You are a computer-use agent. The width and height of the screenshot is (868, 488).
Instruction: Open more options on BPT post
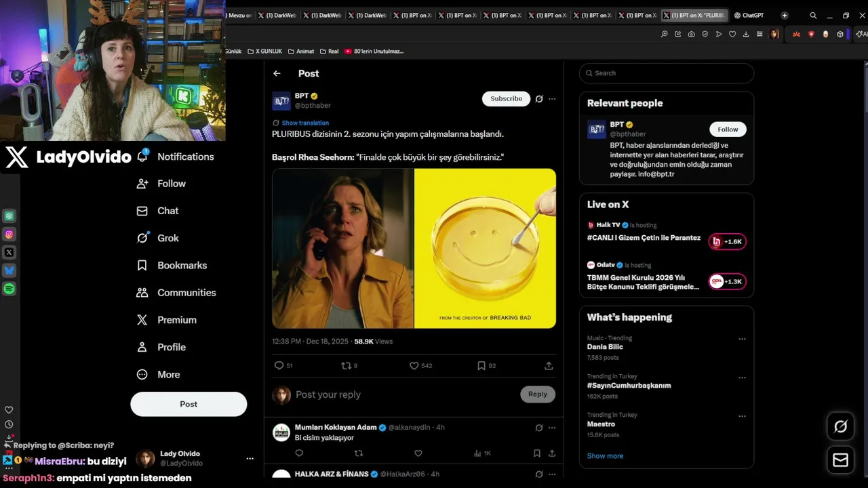(552, 99)
